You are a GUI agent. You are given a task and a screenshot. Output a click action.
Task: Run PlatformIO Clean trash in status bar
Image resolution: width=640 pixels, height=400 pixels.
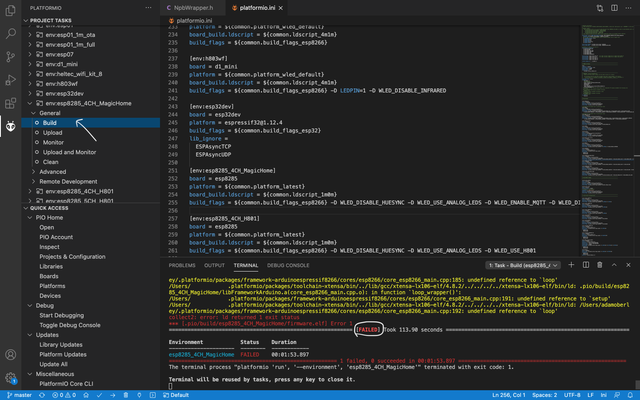[126, 395]
